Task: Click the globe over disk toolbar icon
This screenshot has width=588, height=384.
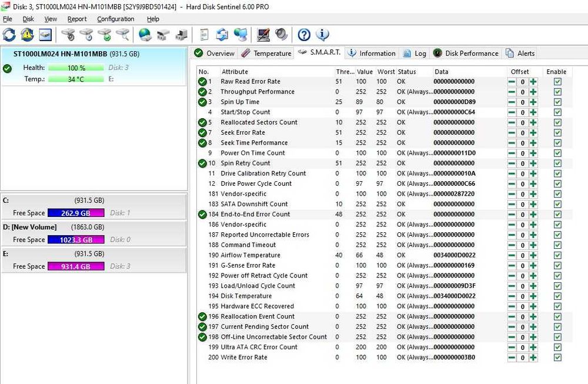Action: coord(145,35)
